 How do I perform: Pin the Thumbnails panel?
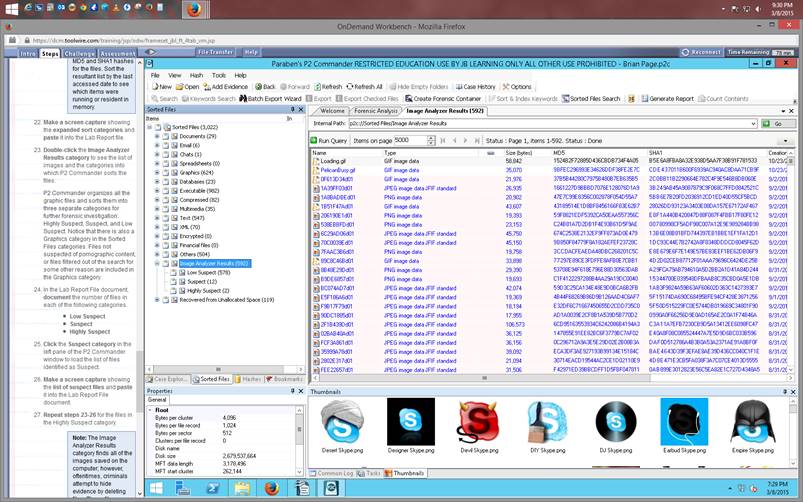pyautogui.click(x=785, y=391)
